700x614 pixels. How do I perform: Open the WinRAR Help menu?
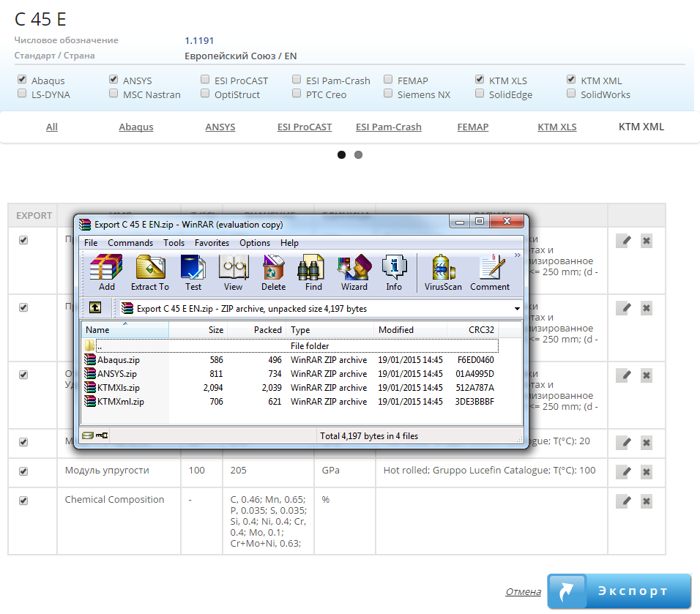pyautogui.click(x=289, y=243)
